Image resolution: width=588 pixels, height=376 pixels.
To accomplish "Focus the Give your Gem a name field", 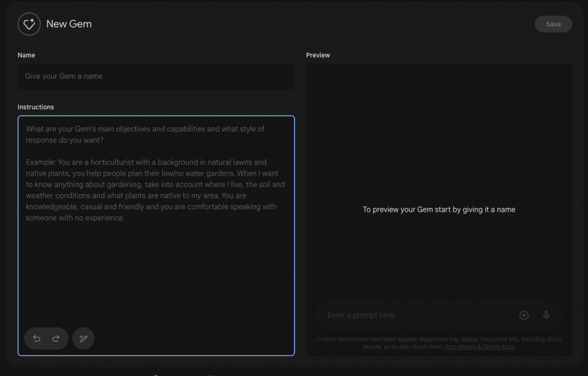I will (x=156, y=76).
